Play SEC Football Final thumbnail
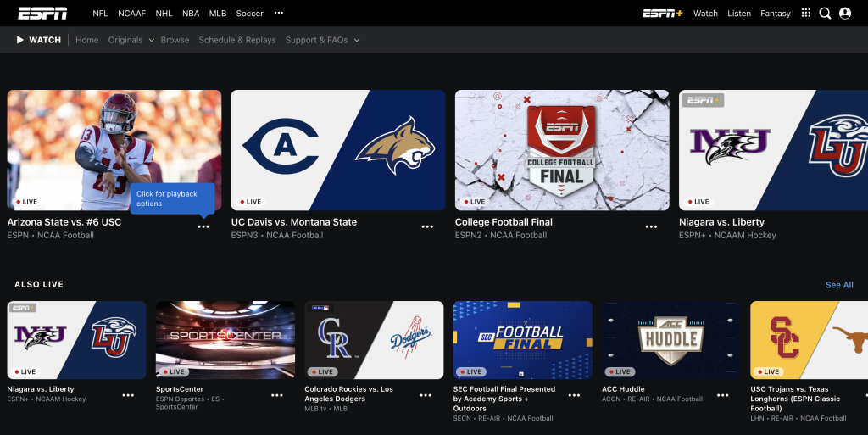 (522, 340)
